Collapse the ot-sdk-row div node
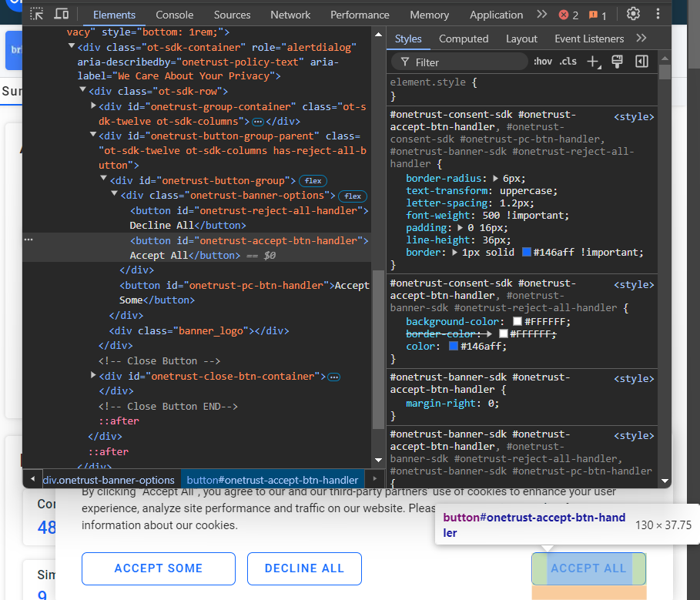 pos(83,91)
